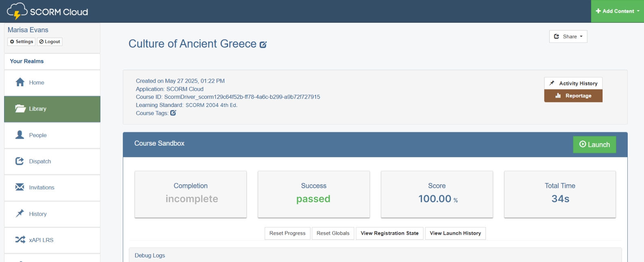Expand the Add Content menu
The height and width of the screenshot is (262, 644).
click(617, 11)
